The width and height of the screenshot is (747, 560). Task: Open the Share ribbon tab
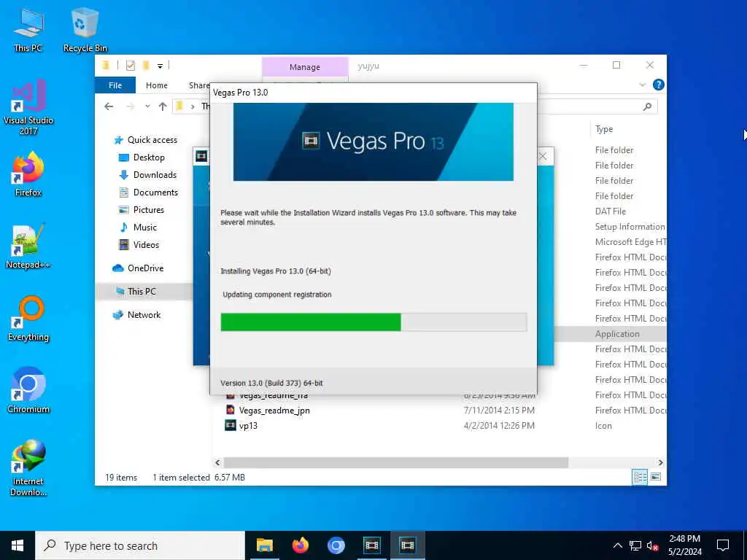click(198, 85)
